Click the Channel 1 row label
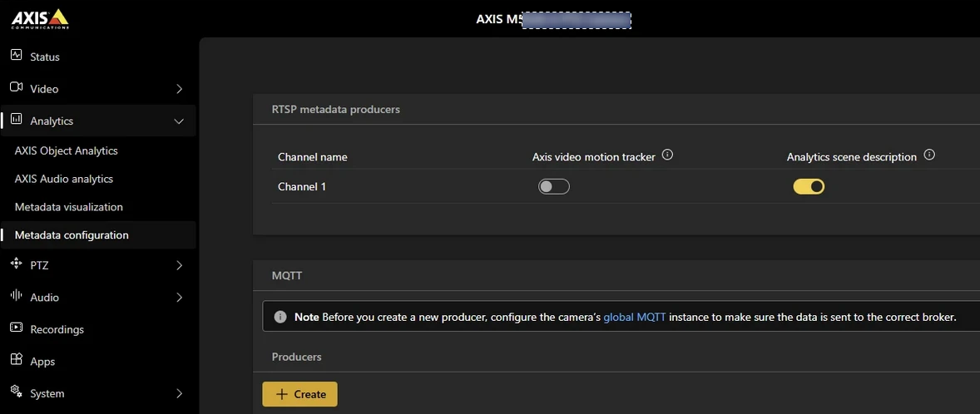 point(302,186)
